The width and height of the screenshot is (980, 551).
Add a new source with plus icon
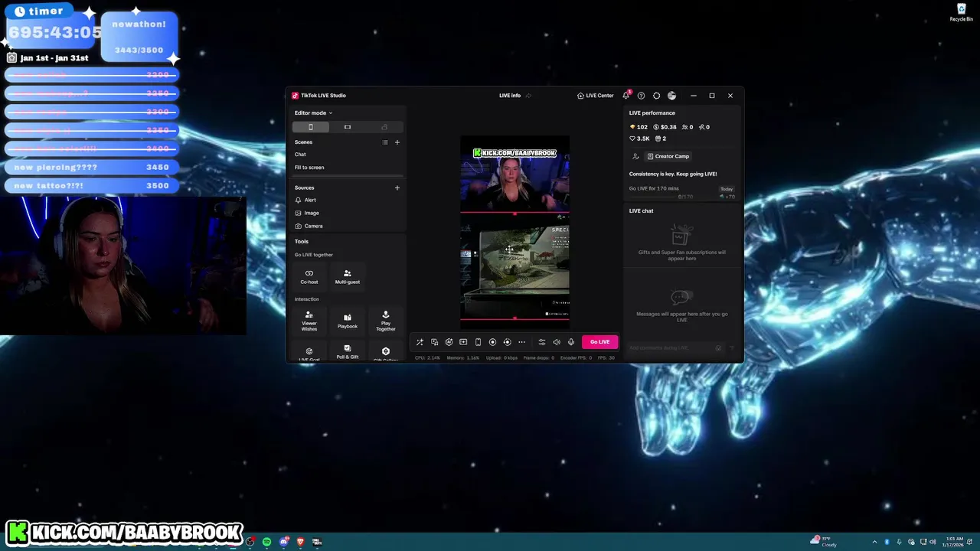click(x=397, y=187)
